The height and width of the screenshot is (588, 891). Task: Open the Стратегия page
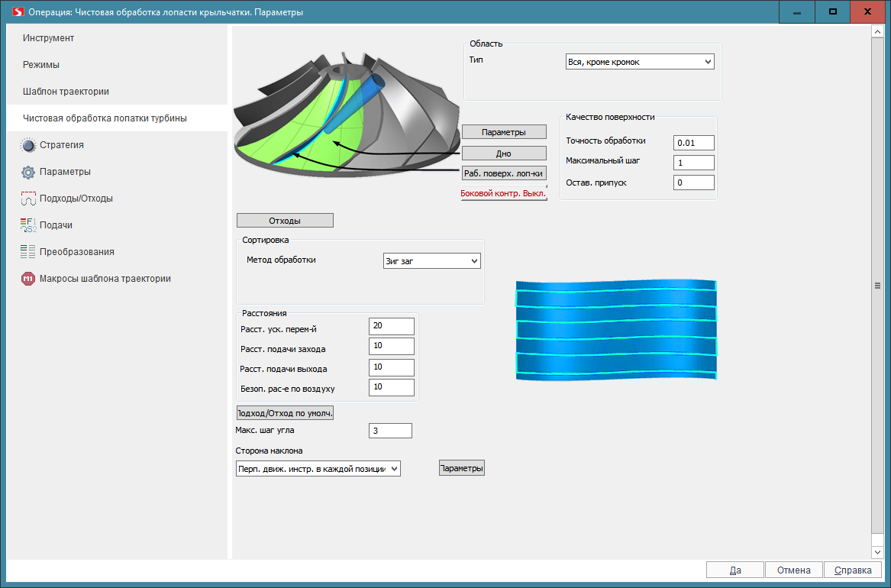61,145
